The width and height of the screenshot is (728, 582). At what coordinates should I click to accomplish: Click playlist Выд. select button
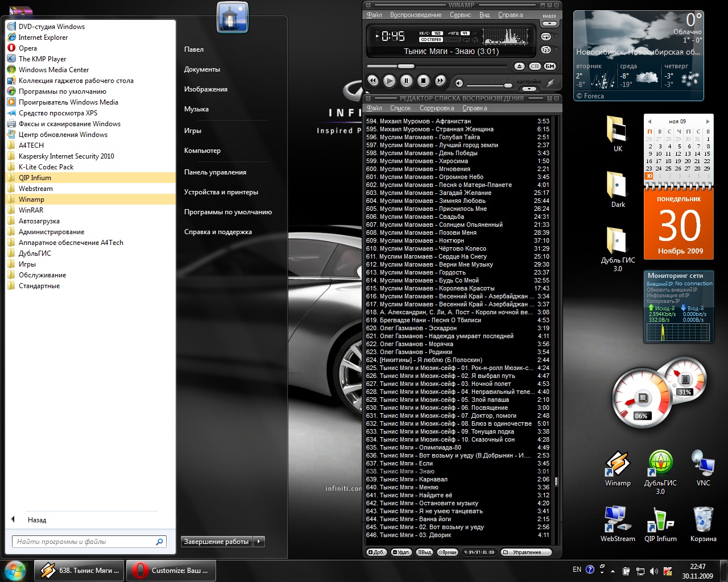coord(424,552)
